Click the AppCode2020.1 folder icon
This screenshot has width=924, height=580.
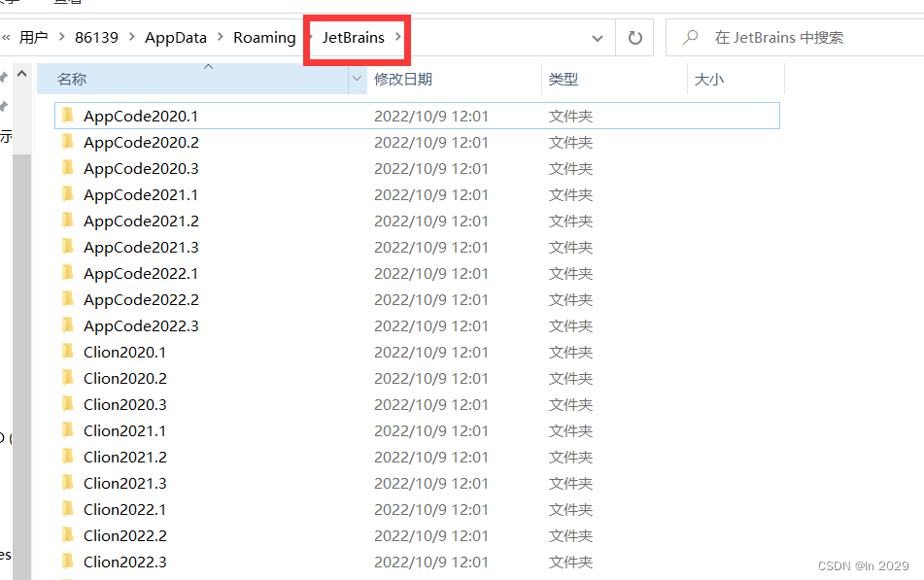point(68,115)
